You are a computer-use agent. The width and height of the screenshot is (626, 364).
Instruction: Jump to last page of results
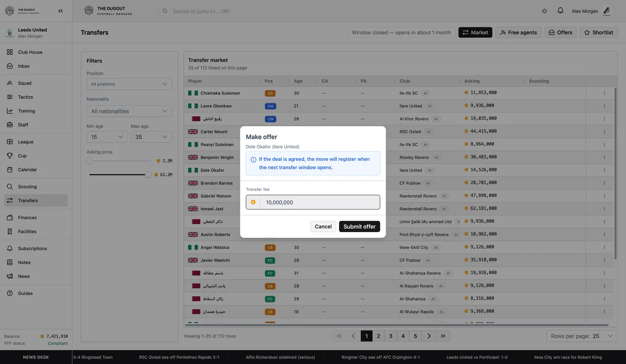pos(443,336)
